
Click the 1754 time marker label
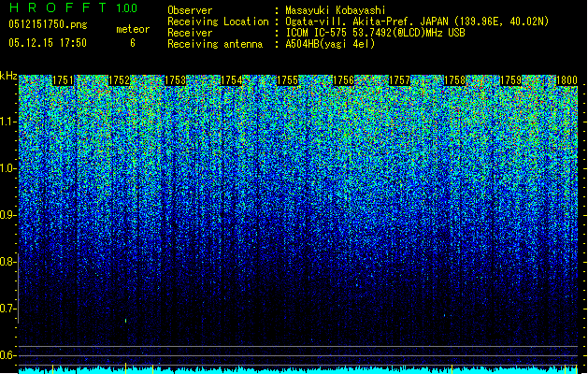point(232,80)
